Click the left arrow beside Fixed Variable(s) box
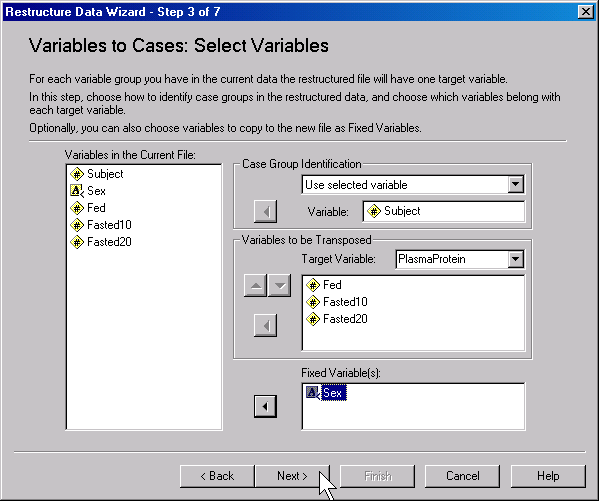The width and height of the screenshot is (599, 501). click(x=265, y=406)
